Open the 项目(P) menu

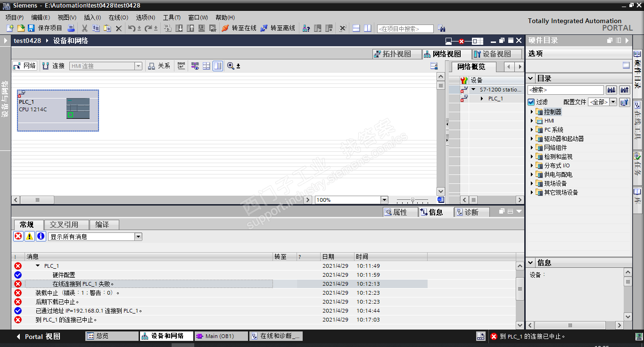14,17
